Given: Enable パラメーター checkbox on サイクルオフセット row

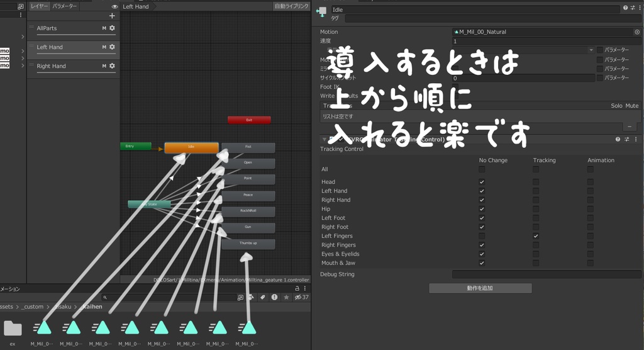Looking at the screenshot, I should pyautogui.click(x=599, y=77).
